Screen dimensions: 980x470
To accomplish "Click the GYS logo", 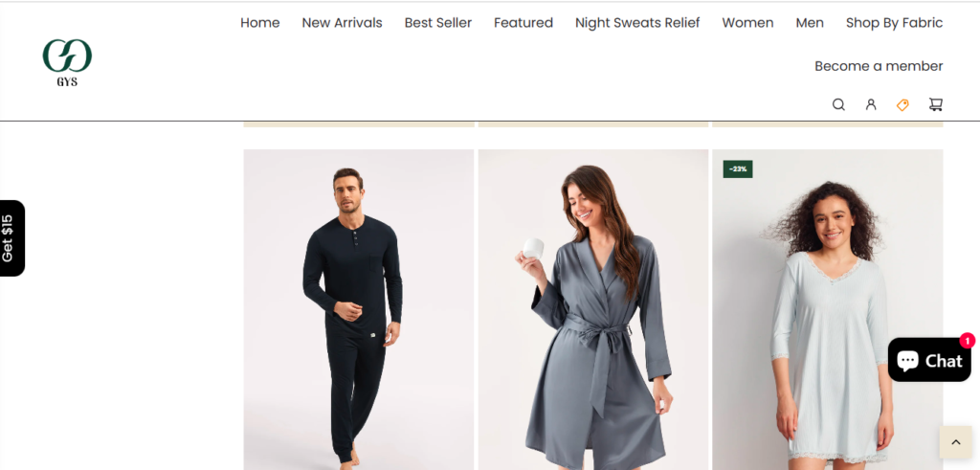I will pos(67,62).
